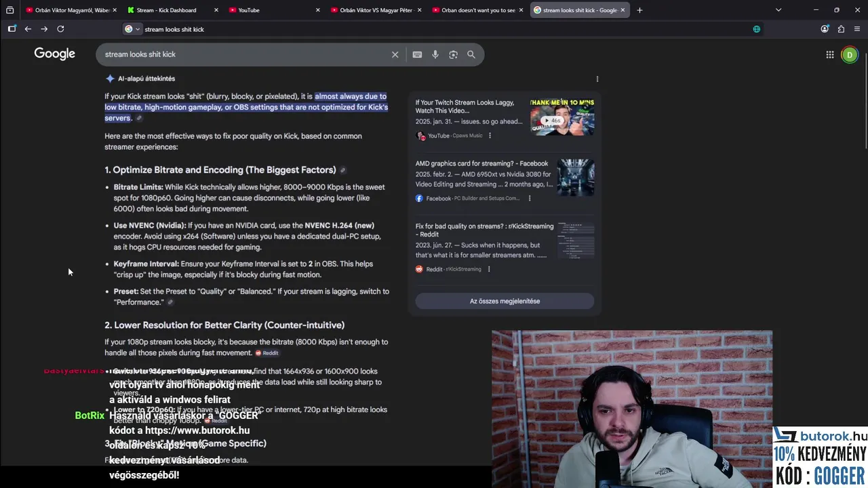Click the butorok.hu discount banner
This screenshot has height=488, width=868.
819,457
